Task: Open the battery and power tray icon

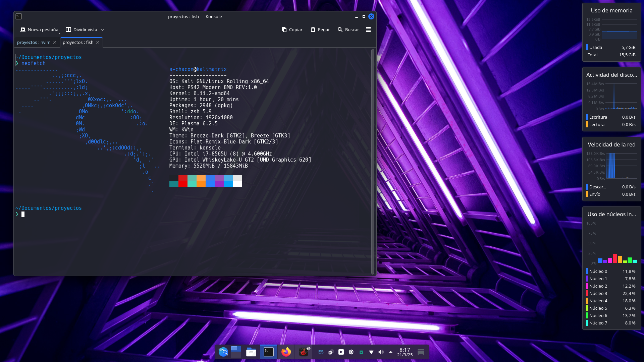Action: [x=361, y=352]
